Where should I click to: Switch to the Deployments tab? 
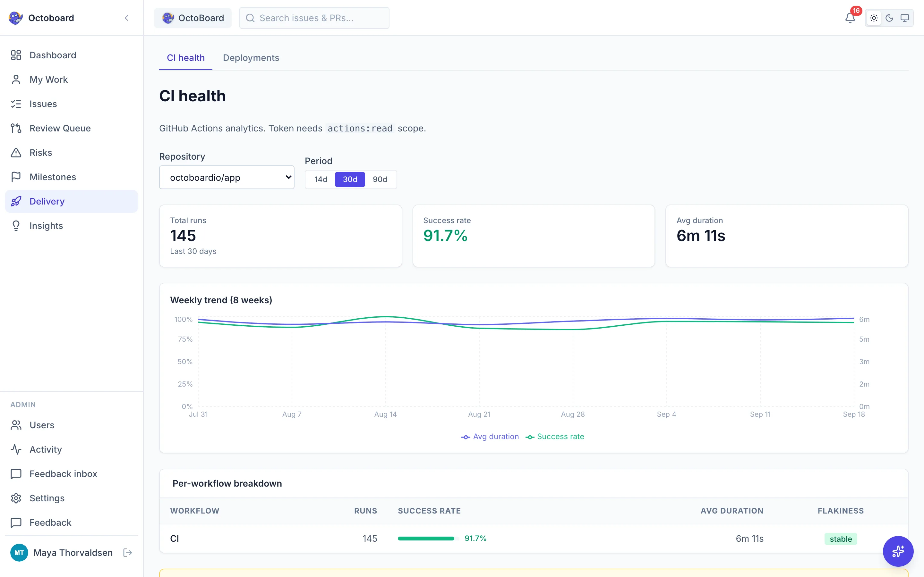pos(251,58)
